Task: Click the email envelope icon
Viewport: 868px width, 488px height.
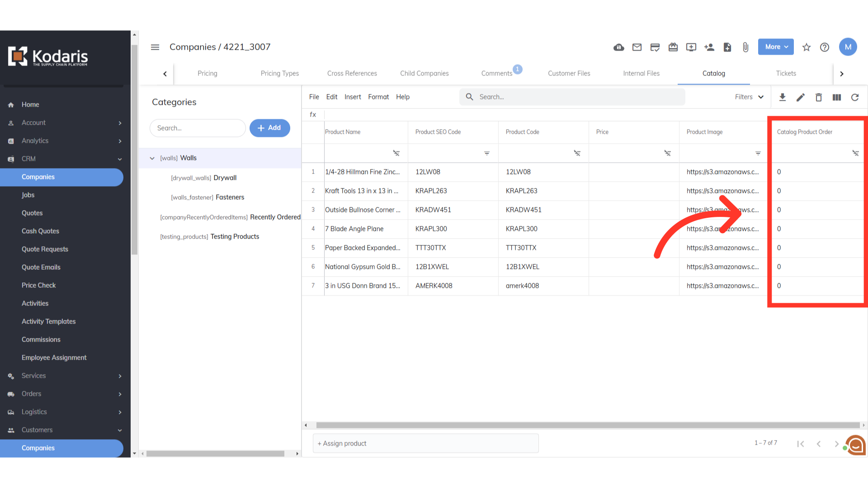Action: [637, 47]
